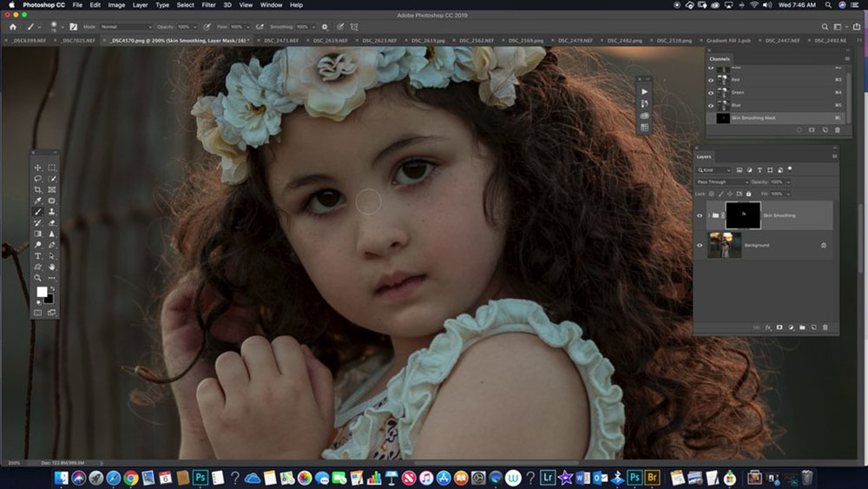This screenshot has height=489, width=868.
Task: Select the Eyedropper tool
Action: pyautogui.click(x=37, y=201)
